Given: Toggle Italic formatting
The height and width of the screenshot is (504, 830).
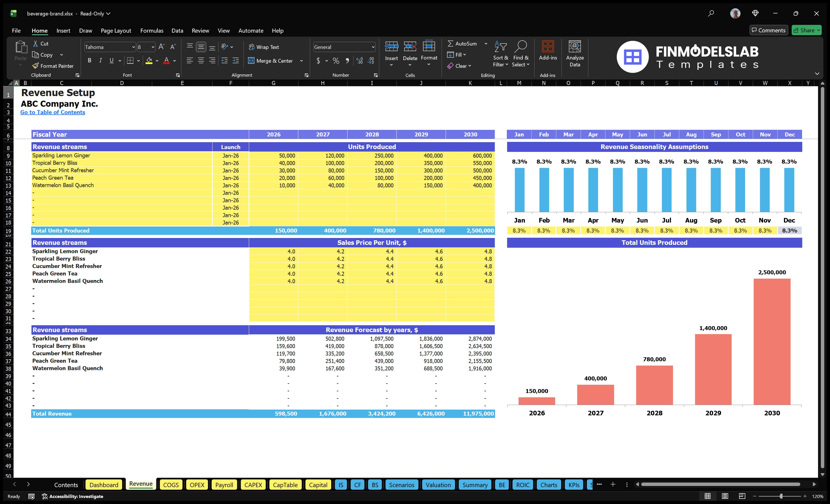Looking at the screenshot, I should point(100,61).
